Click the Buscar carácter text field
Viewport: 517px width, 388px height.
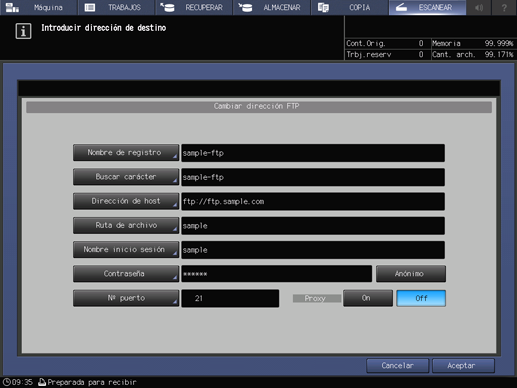pos(313,177)
